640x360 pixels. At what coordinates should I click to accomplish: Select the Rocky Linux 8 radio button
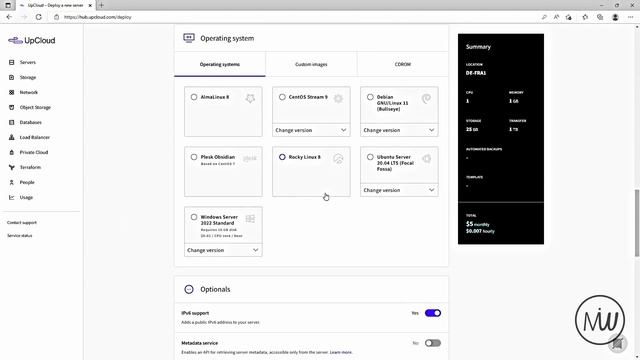click(282, 157)
